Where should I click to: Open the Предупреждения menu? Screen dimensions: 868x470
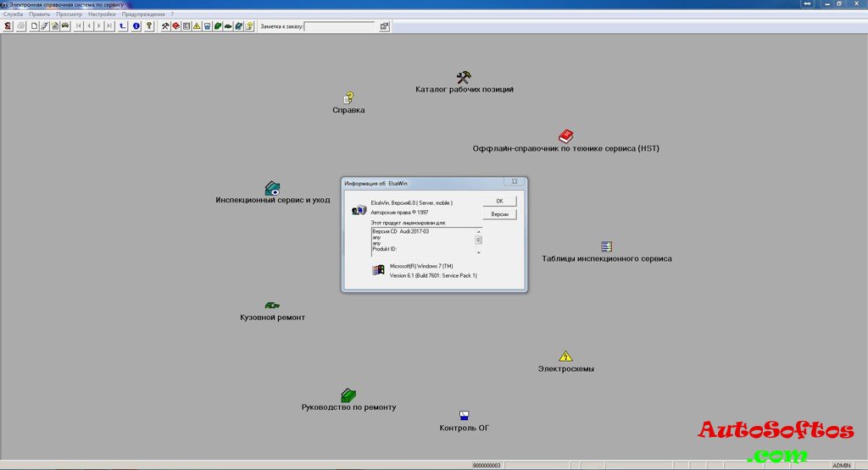click(x=143, y=14)
